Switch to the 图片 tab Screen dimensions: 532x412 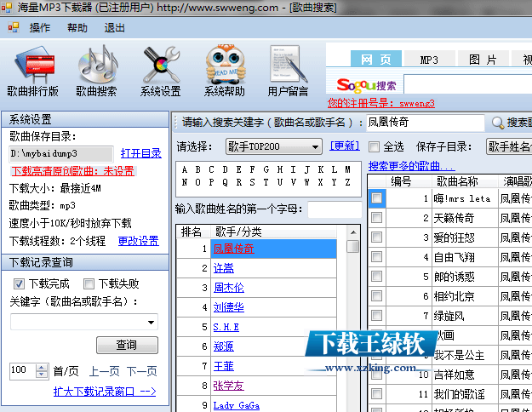[x=483, y=60]
